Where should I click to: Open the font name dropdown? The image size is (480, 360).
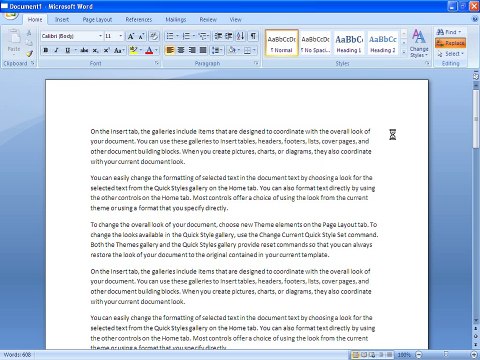coord(100,36)
